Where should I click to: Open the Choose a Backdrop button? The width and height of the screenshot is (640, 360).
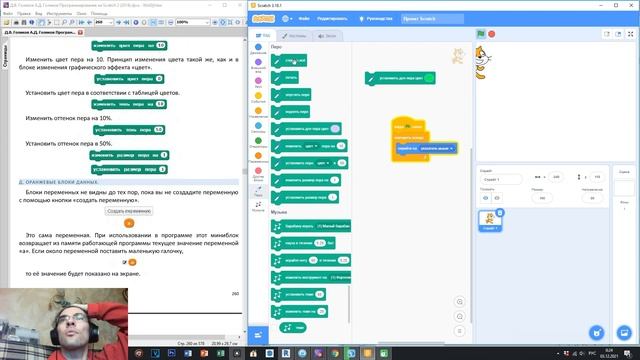click(x=624, y=333)
